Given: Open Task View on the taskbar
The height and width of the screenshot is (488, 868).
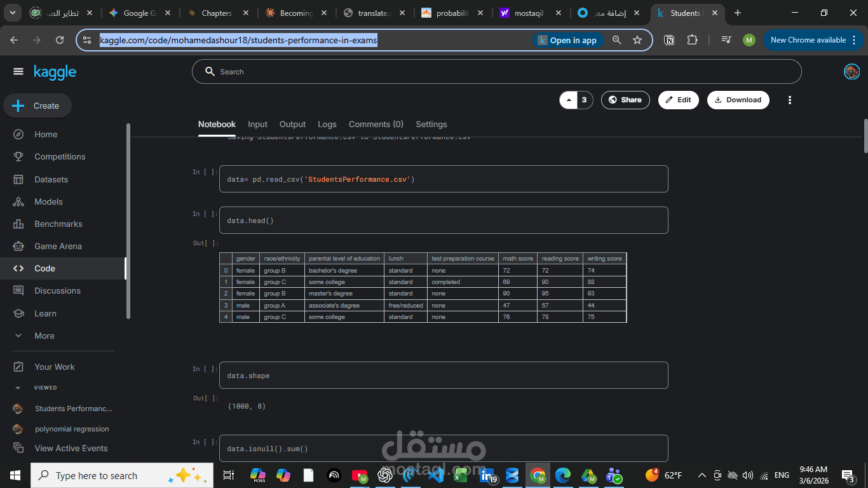Looking at the screenshot, I should [x=229, y=475].
